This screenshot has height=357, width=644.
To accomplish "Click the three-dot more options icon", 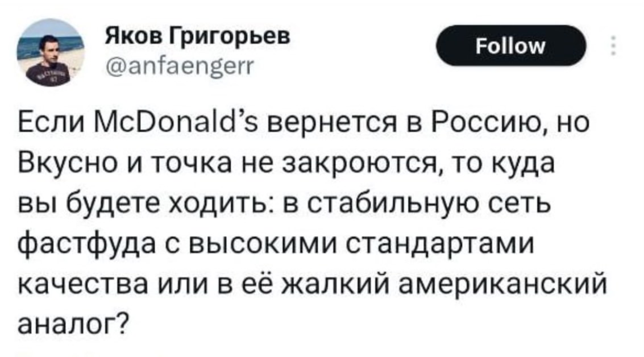I will 614,44.
